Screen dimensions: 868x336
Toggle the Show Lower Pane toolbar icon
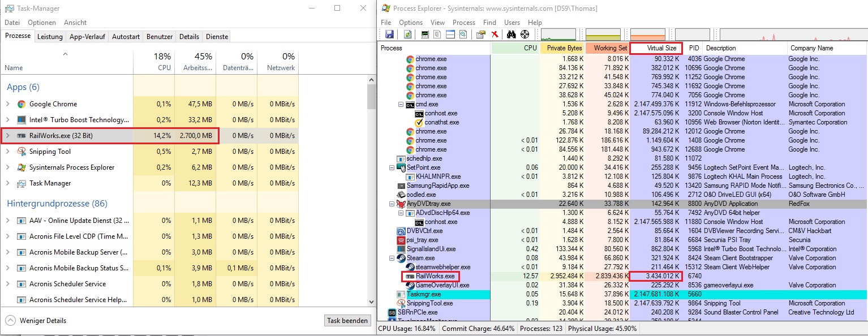click(x=450, y=35)
